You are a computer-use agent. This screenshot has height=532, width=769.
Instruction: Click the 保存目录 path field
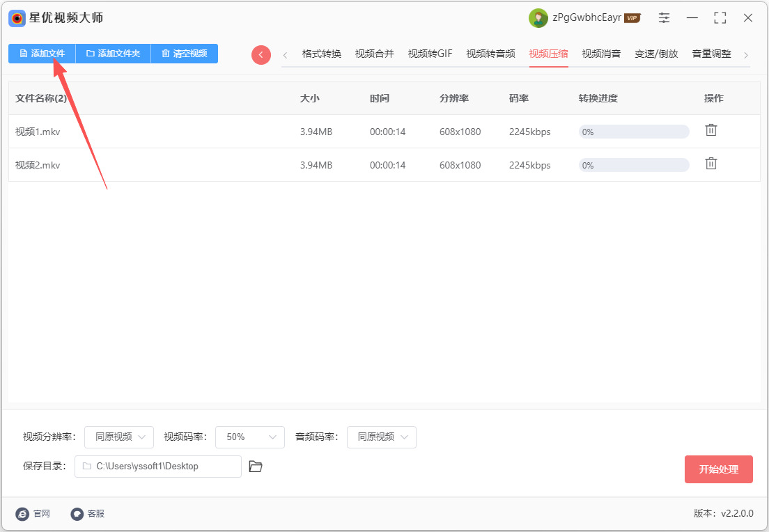(158, 467)
